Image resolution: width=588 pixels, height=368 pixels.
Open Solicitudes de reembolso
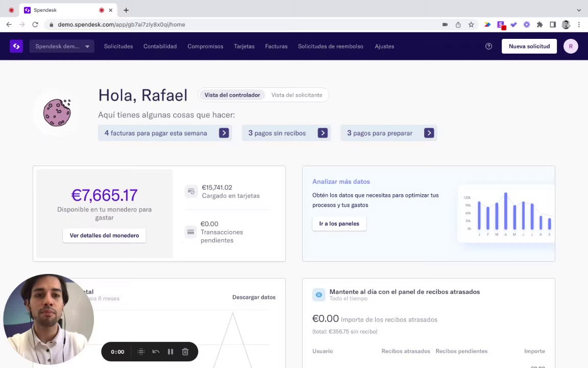tap(330, 46)
